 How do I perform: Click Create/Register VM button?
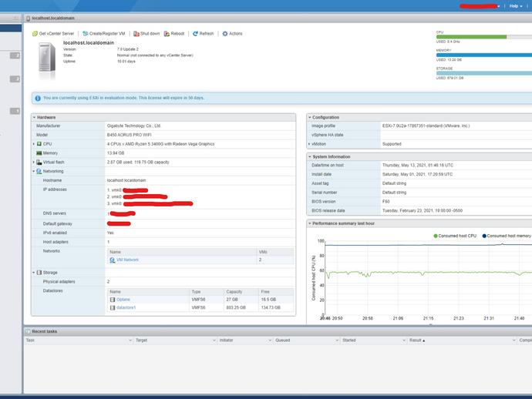coord(104,34)
